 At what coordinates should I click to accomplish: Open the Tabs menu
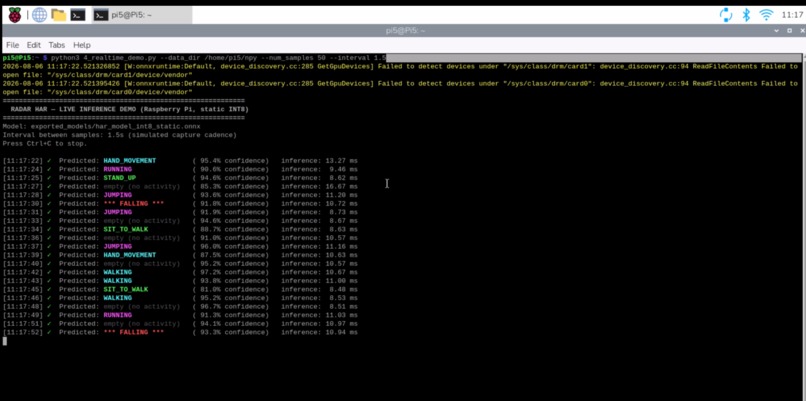click(x=57, y=45)
